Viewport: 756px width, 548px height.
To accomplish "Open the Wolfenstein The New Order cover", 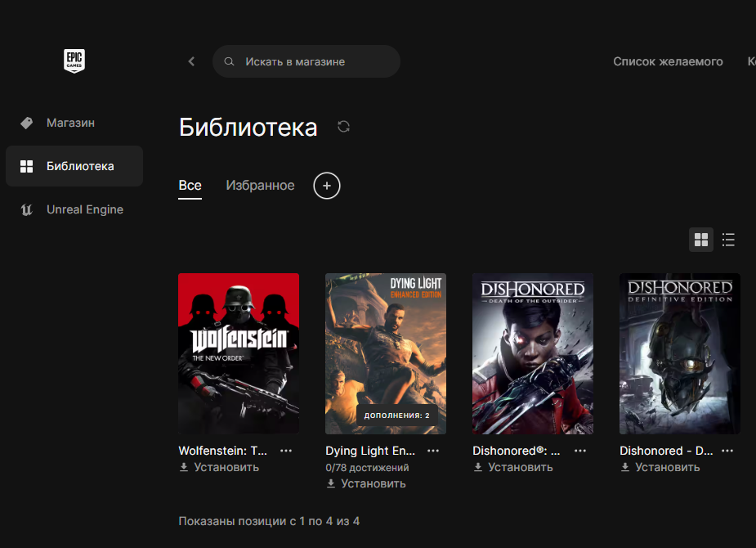I will tap(239, 353).
